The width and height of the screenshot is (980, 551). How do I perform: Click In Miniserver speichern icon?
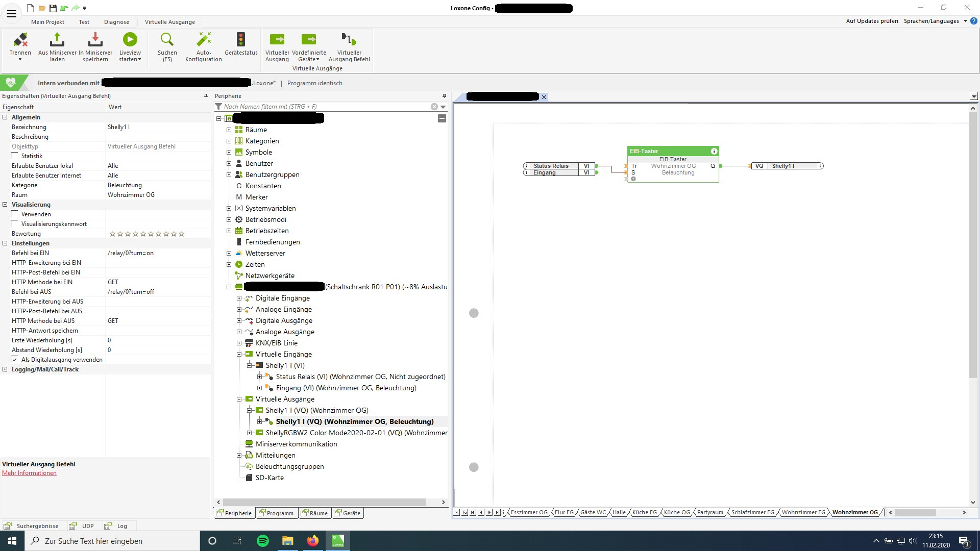pyautogui.click(x=95, y=40)
